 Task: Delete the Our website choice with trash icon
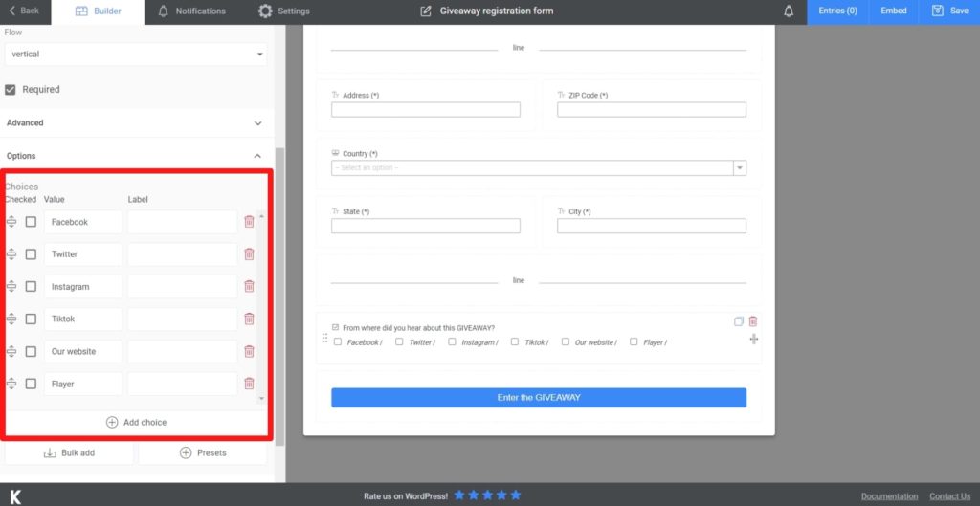(x=249, y=351)
